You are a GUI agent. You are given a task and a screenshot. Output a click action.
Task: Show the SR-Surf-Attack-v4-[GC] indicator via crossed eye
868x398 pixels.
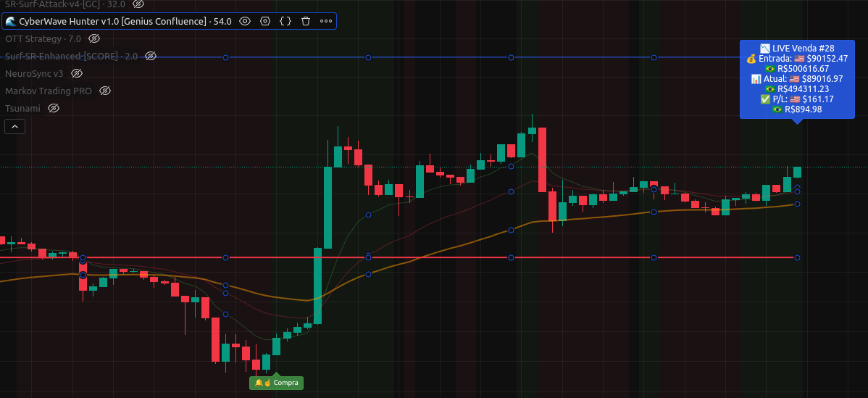click(138, 4)
